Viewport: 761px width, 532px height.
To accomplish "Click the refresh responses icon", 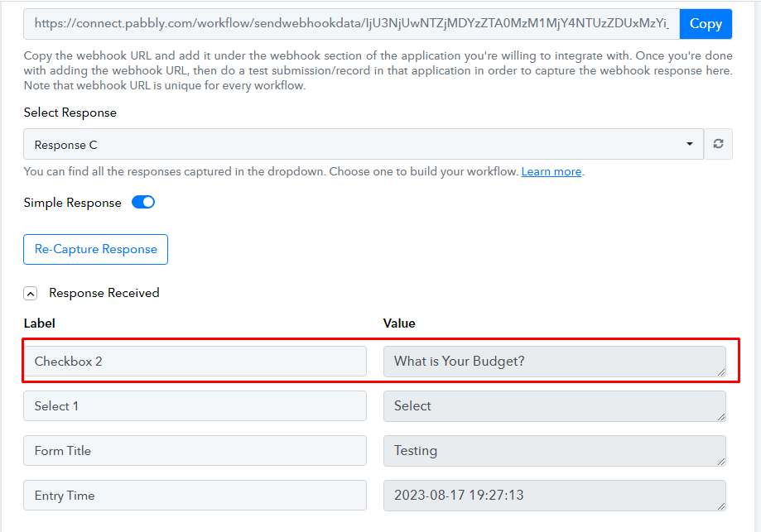I will coord(718,144).
